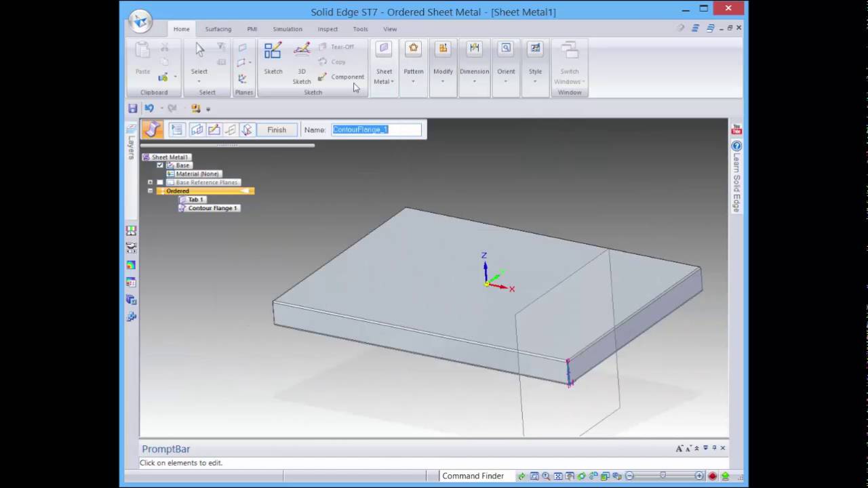Click the Contour Flange command icon
The height and width of the screenshot is (488, 868).
pyautogui.click(x=152, y=129)
